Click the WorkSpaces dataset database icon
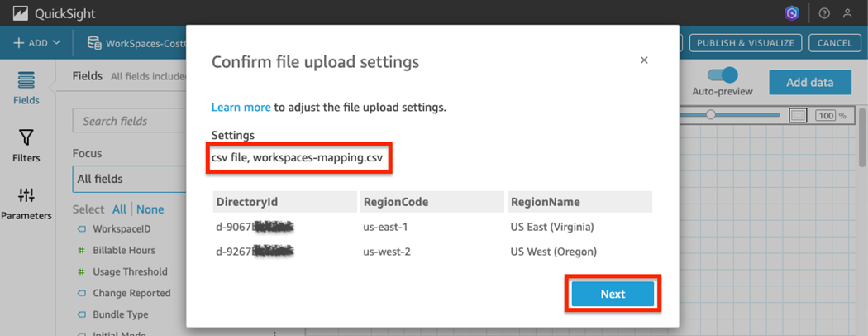 click(x=94, y=43)
